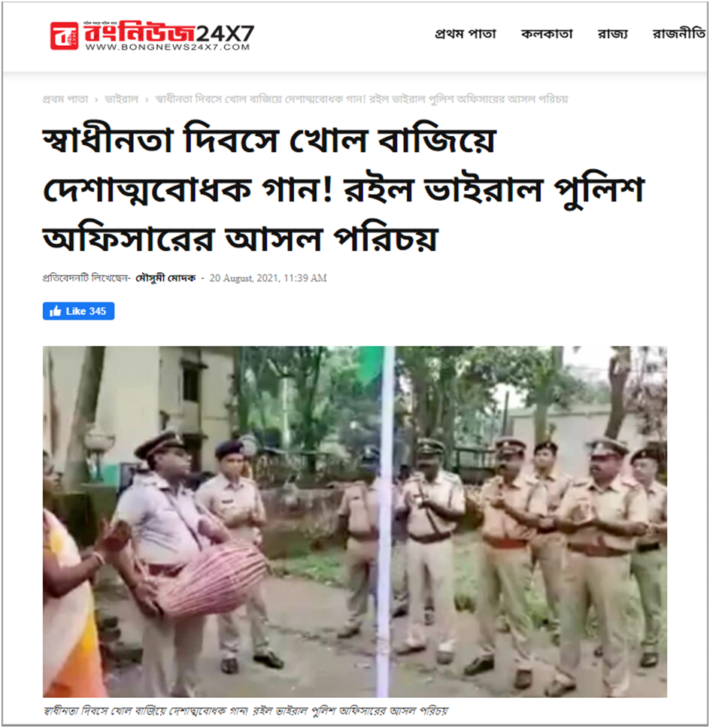
Task: Click the Like 345 Facebook button
Action: tap(78, 311)
